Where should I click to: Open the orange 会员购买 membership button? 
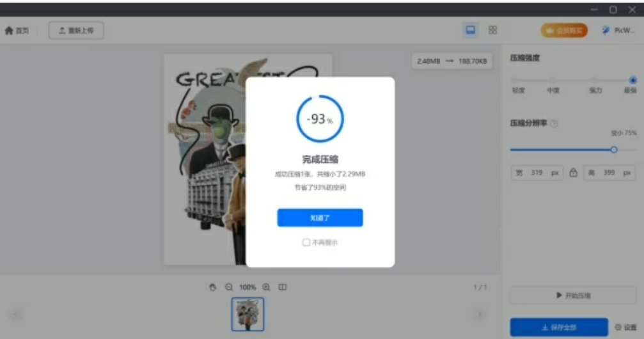[x=564, y=31]
